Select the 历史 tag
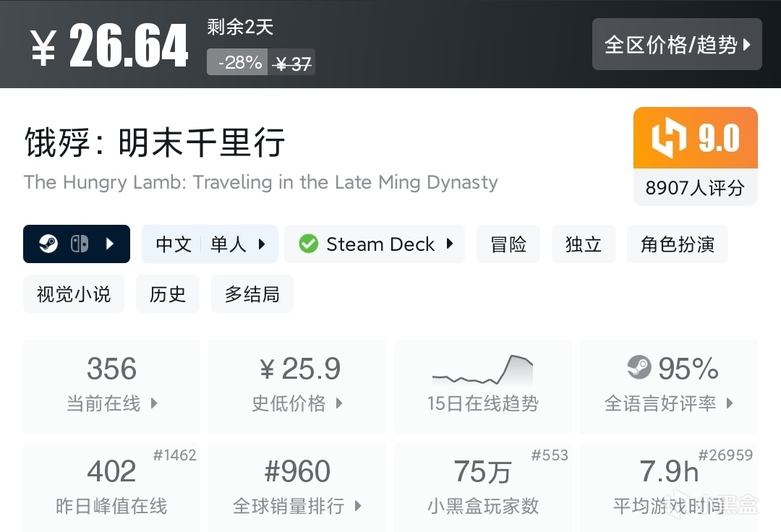 (168, 294)
